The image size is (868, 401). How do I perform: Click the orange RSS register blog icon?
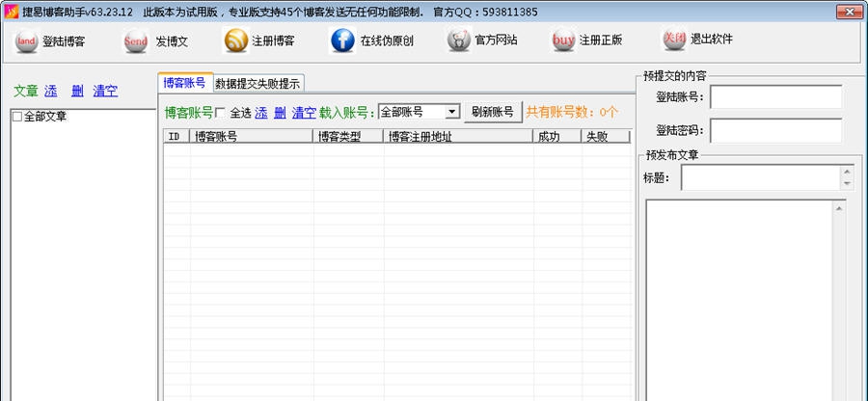[x=236, y=40]
